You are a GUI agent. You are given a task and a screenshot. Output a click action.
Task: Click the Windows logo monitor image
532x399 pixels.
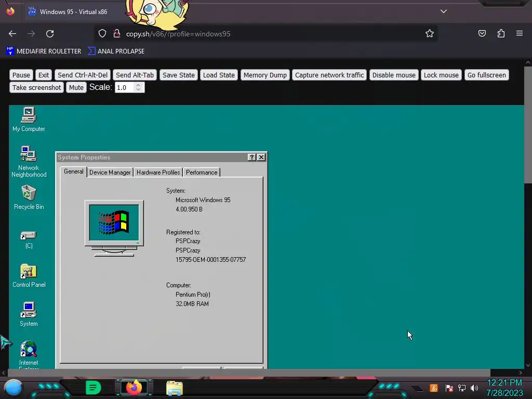pyautogui.click(x=114, y=228)
